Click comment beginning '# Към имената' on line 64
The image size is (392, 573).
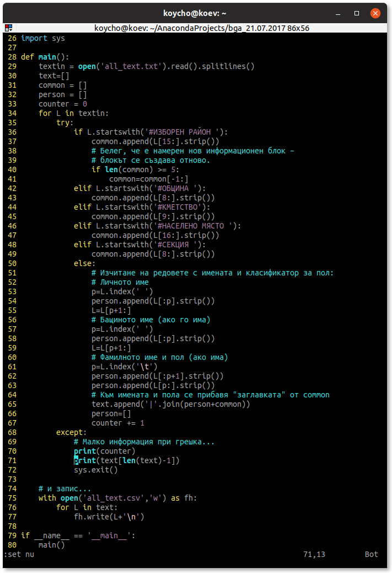pyautogui.click(x=210, y=395)
